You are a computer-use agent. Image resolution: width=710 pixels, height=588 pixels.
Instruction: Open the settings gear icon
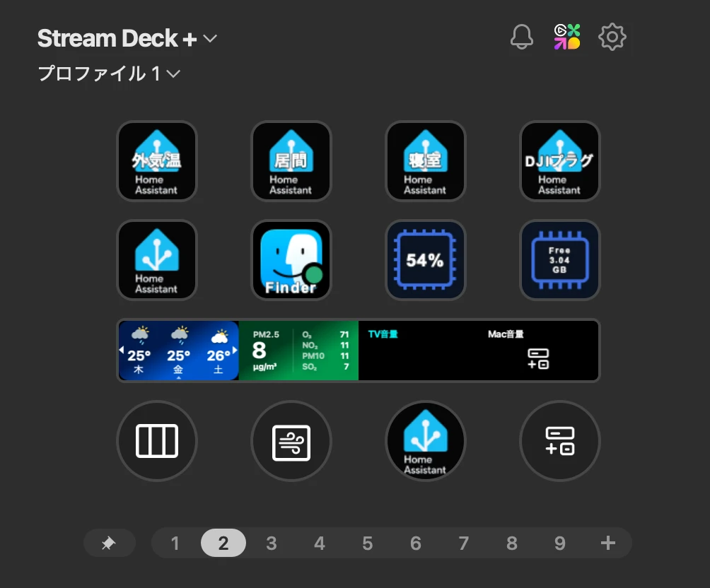[612, 37]
